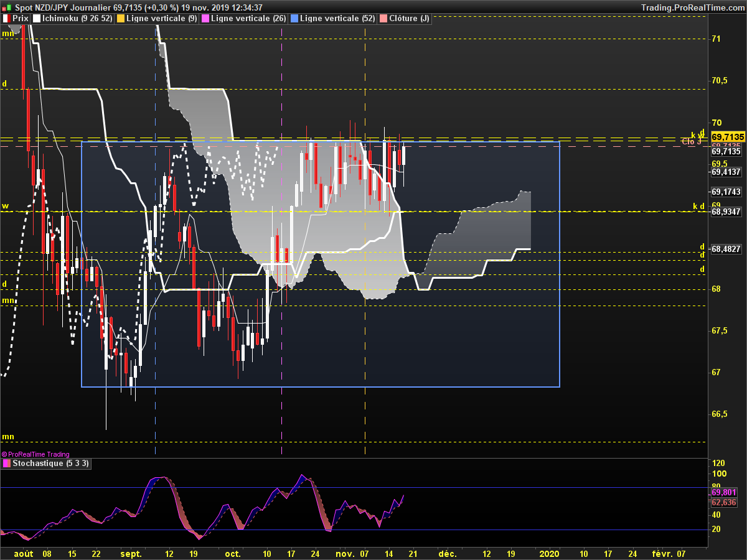Click the févr. 07 date label
This screenshot has width=747, height=560.
(669, 553)
